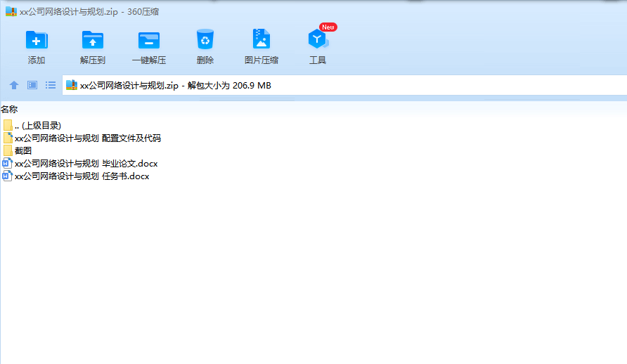
Task: Click the path field showing 解包大小为 206.9 MB
Action: [344, 85]
